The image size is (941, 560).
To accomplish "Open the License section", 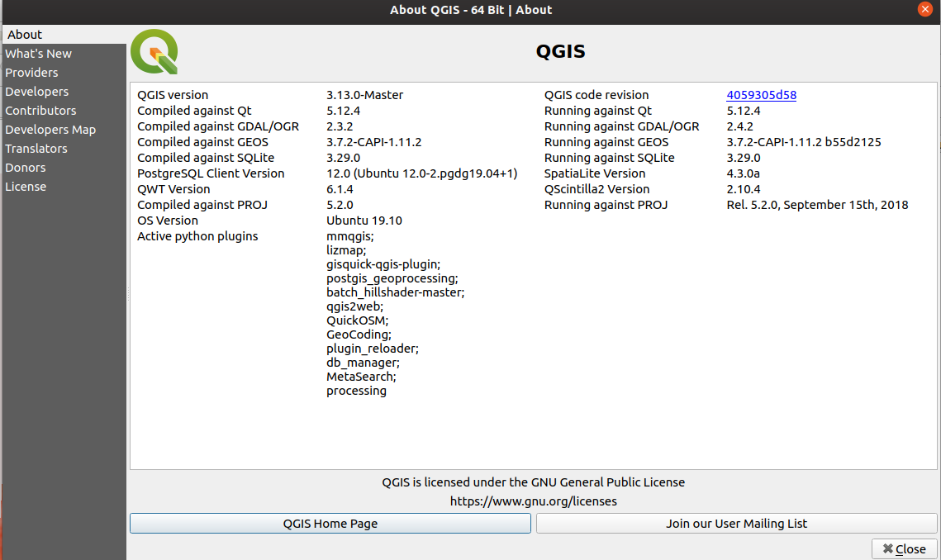I will [x=26, y=186].
